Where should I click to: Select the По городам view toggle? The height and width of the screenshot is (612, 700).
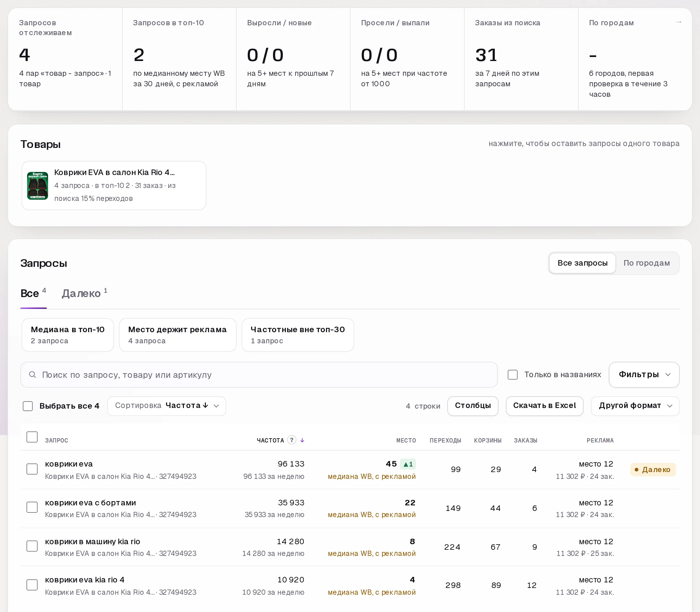tap(646, 263)
